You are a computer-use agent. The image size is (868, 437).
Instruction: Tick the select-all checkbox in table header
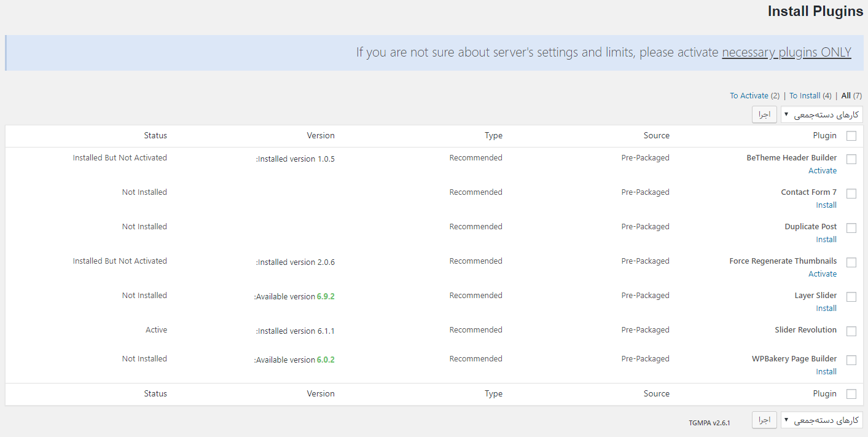851,136
